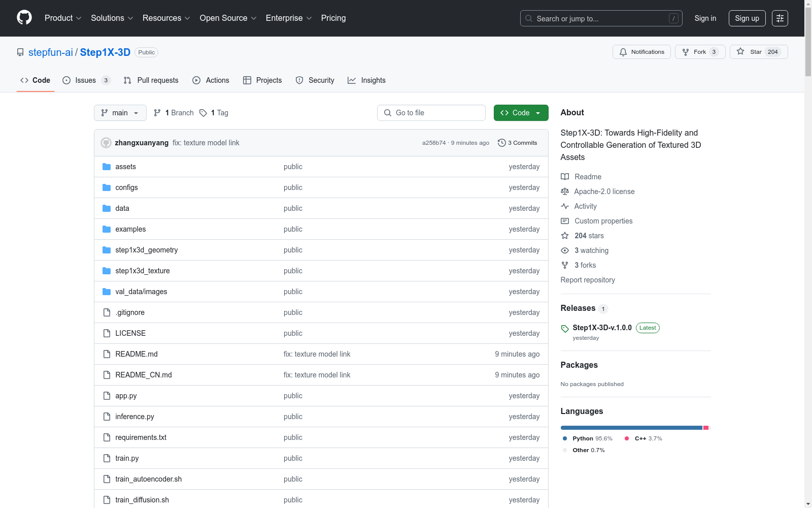This screenshot has height=508, width=812.
Task: Open the Insights tab
Action: coord(366,80)
